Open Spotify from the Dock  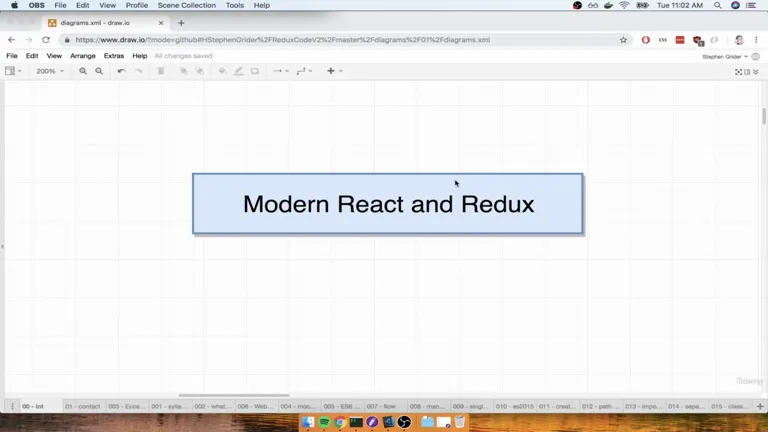coord(324,422)
